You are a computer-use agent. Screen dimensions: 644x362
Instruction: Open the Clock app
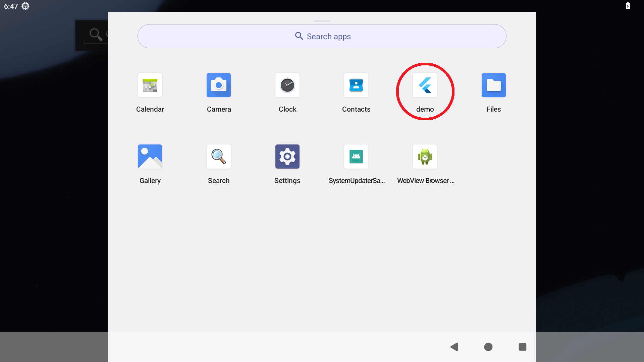(x=287, y=85)
